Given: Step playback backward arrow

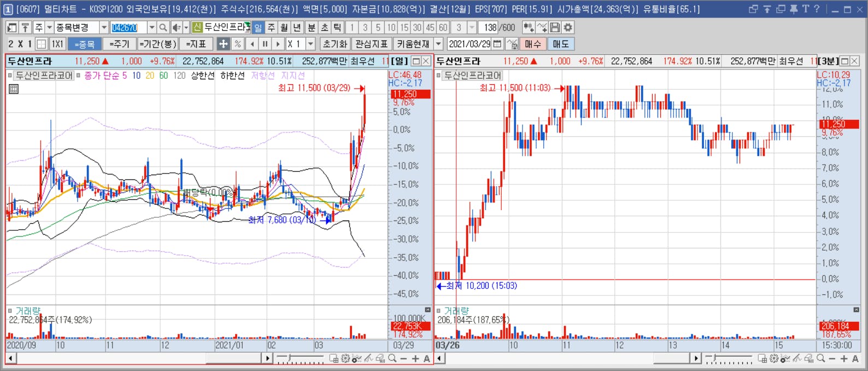Looking at the screenshot, I should pos(252,44).
